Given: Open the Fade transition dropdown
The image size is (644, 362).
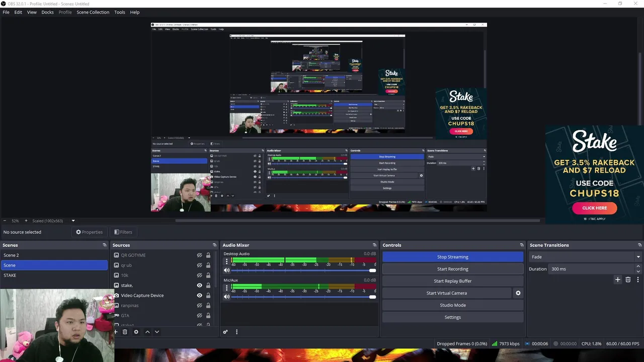Looking at the screenshot, I should point(585,257).
